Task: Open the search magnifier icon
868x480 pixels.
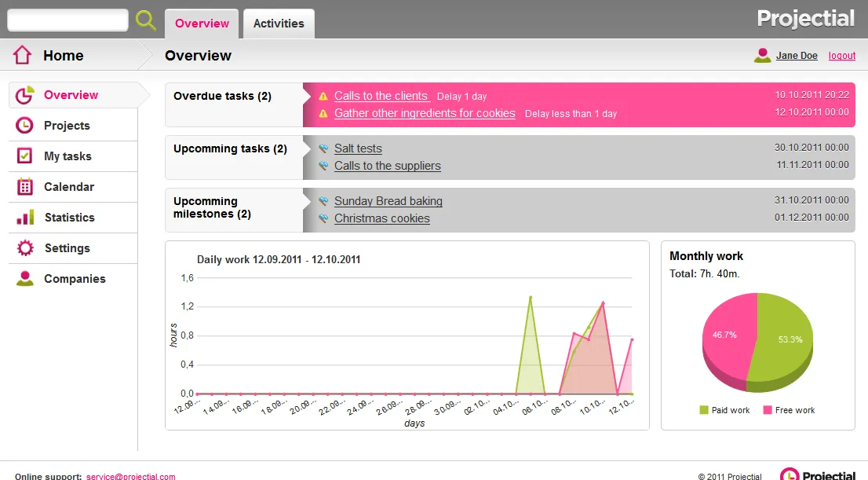Action: tap(145, 19)
